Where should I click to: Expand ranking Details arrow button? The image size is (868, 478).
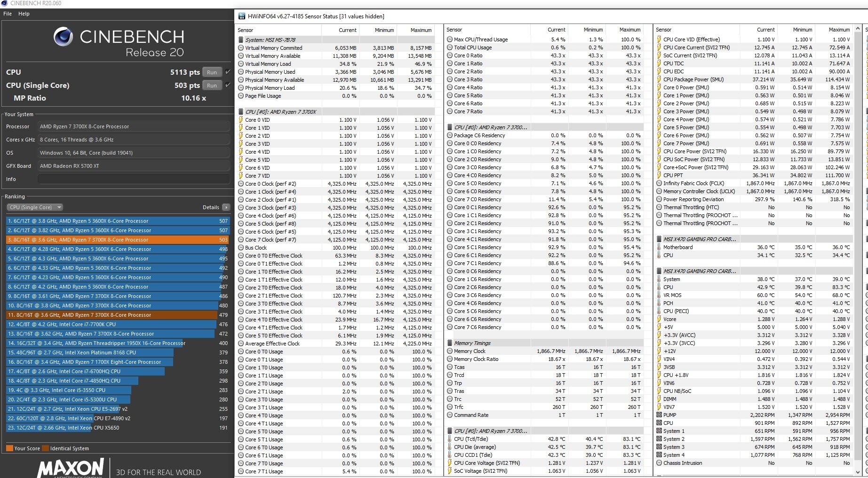point(226,207)
